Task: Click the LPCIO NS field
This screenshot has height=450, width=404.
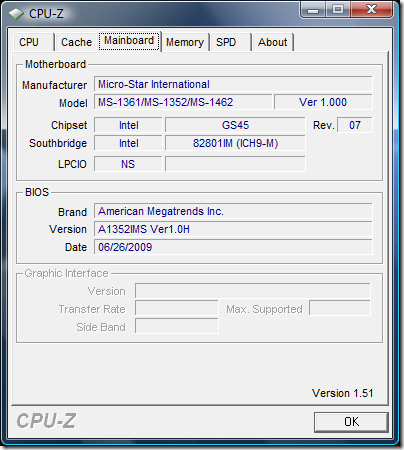Action: [x=128, y=164]
